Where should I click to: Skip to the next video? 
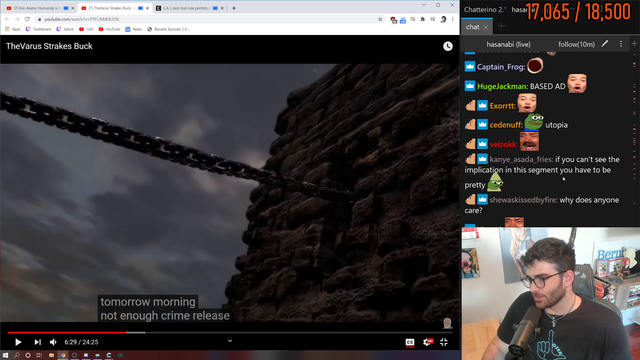pos(37,342)
